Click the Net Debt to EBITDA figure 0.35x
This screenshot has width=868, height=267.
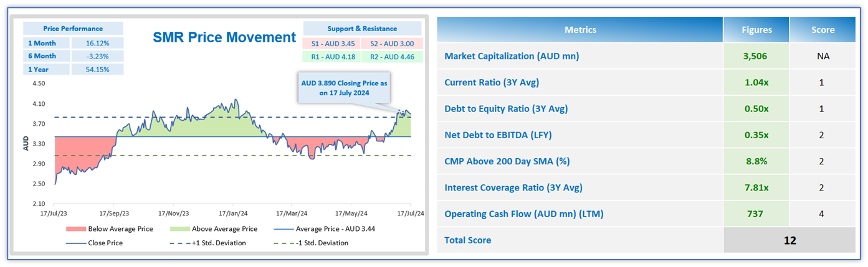tap(755, 134)
